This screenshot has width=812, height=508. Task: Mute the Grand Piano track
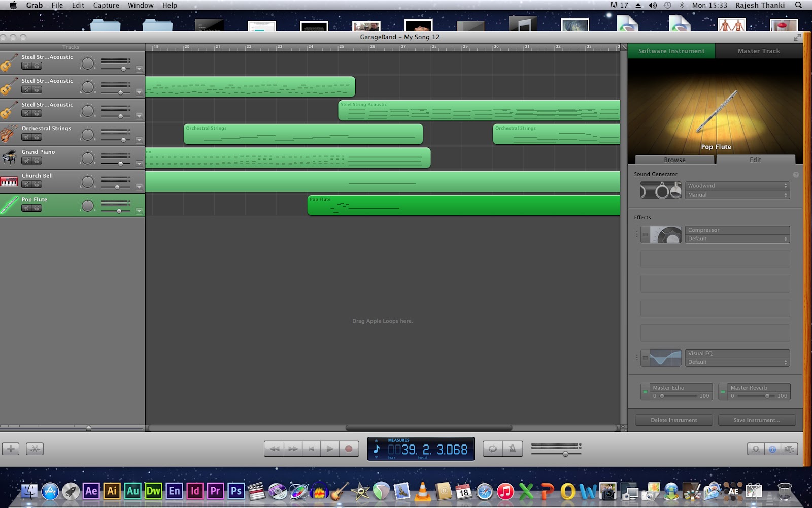pyautogui.click(x=27, y=161)
